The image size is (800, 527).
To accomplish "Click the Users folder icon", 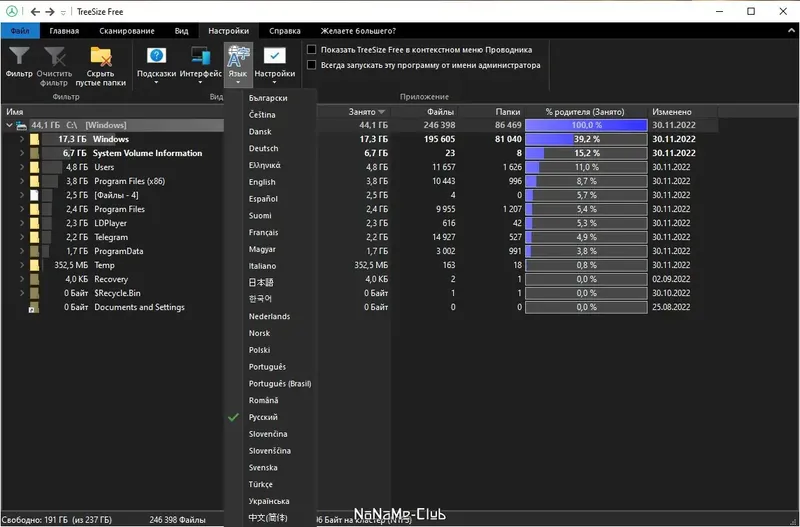I will point(34,167).
